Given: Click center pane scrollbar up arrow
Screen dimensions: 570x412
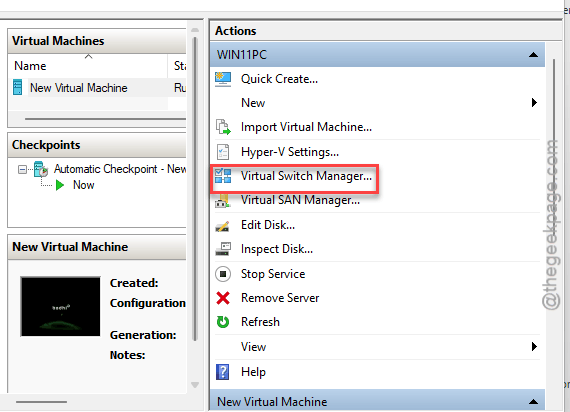Looking at the screenshot, I should click(x=195, y=30).
